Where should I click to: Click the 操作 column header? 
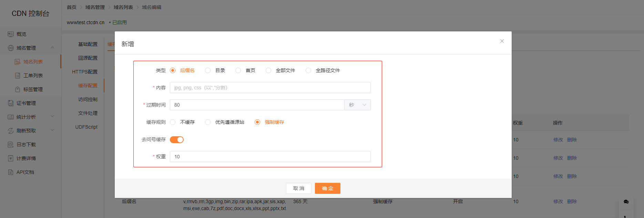[x=558, y=123]
